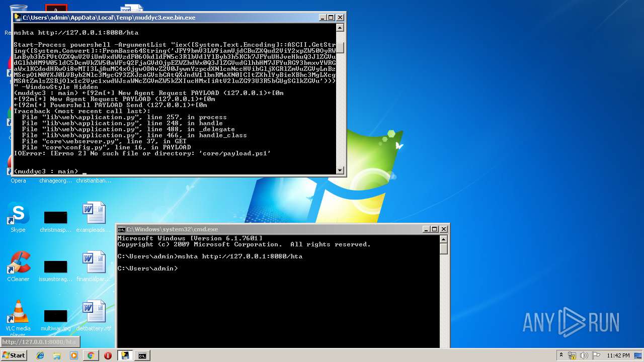Click the 11:42 PM clock
Image resolution: width=644 pixels, height=362 pixels.
click(618, 355)
